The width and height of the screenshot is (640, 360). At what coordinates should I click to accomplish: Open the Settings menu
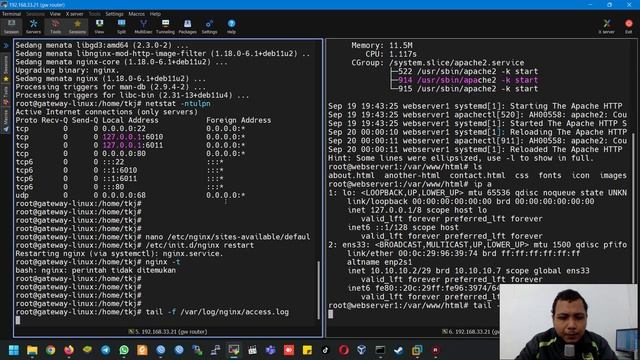114,14
